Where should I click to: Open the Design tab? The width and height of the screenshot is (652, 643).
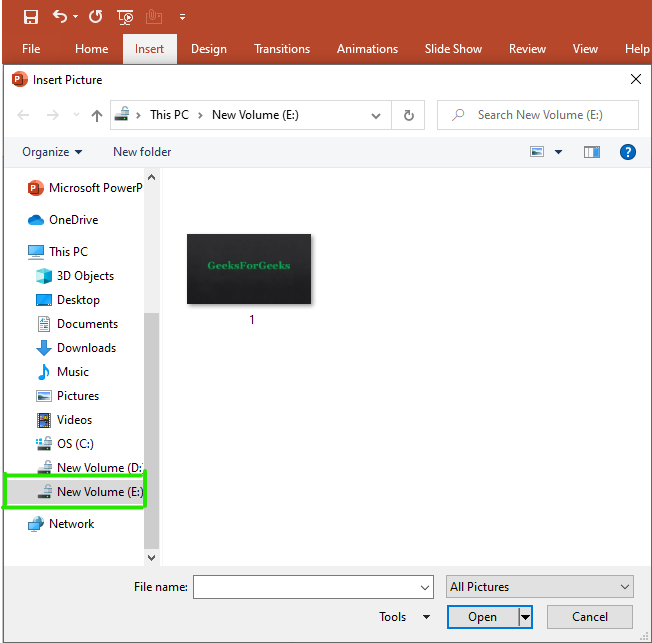tap(209, 49)
